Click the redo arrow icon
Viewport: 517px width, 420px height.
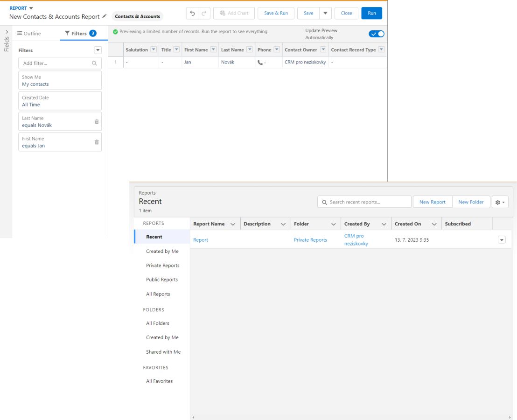[x=204, y=13]
